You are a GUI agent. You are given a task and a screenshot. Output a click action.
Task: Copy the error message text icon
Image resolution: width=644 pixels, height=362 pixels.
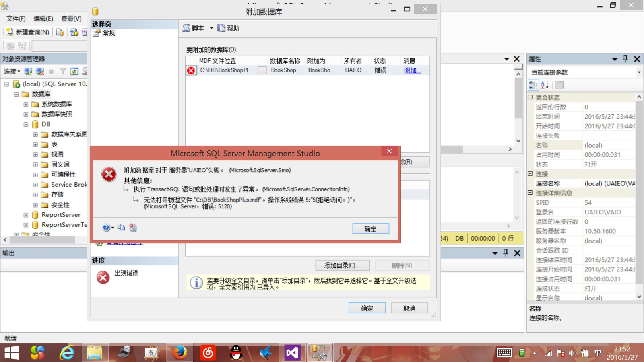pos(121,228)
